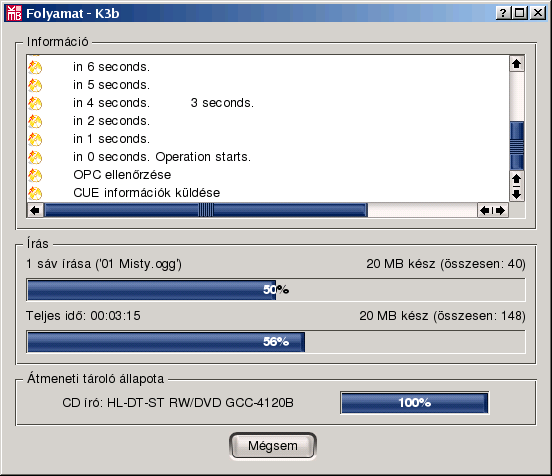The image size is (552, 476).
Task: Click the horizontal scrollbar thumb grip
Action: point(206,211)
